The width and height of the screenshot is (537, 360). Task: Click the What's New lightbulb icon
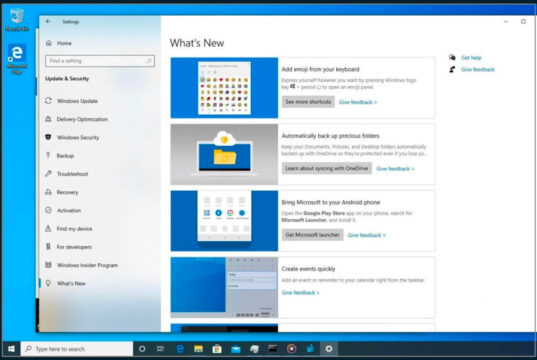click(x=48, y=283)
